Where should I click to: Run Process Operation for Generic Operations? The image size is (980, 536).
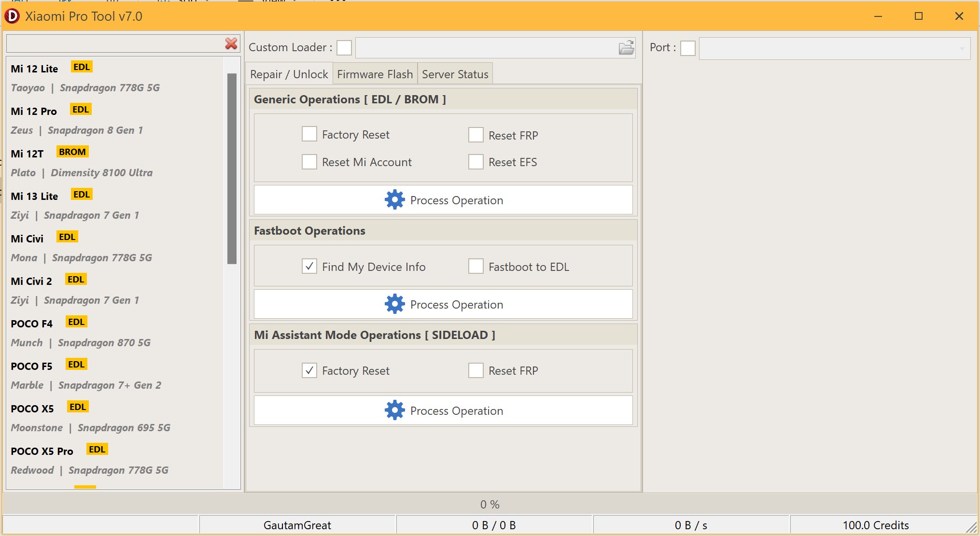[443, 200]
